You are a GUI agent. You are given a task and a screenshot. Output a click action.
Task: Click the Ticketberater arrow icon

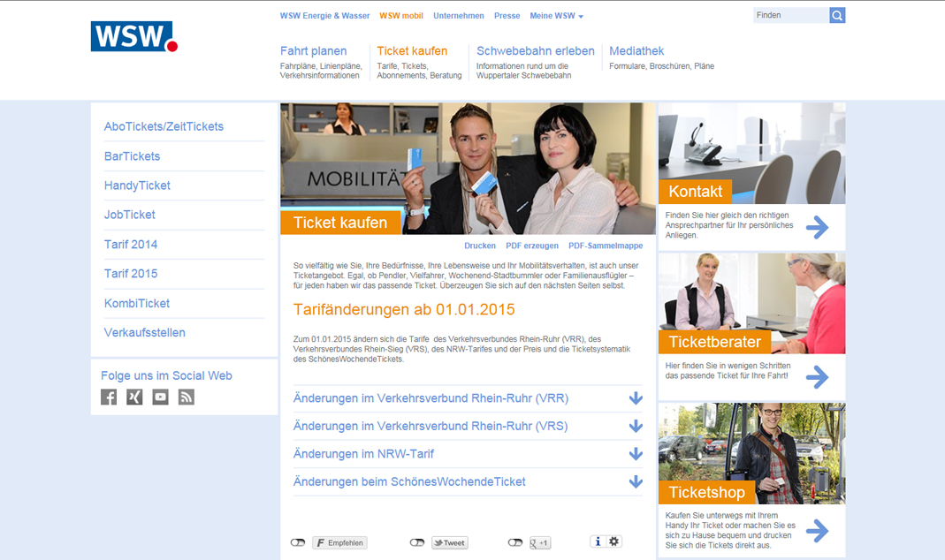tap(817, 377)
